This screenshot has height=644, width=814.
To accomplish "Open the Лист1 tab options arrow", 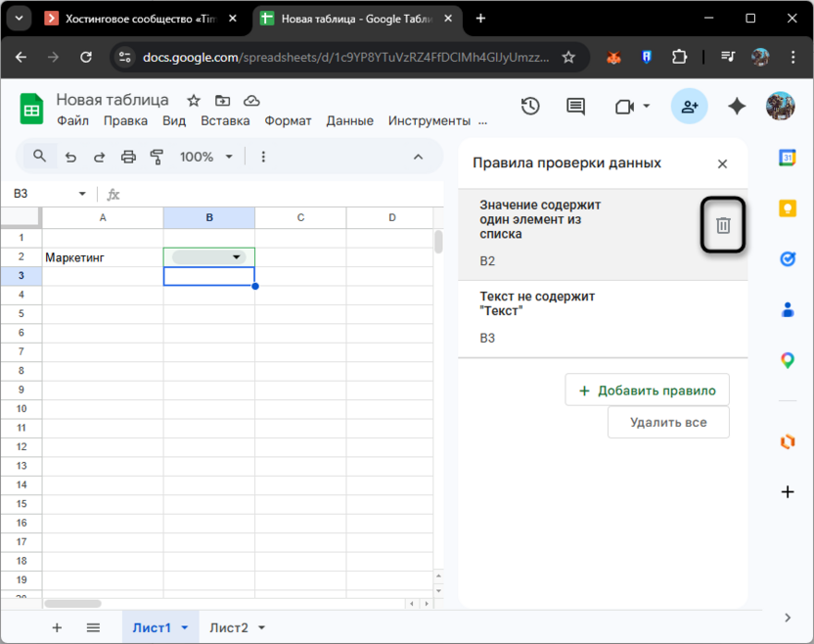I will tap(184, 627).
